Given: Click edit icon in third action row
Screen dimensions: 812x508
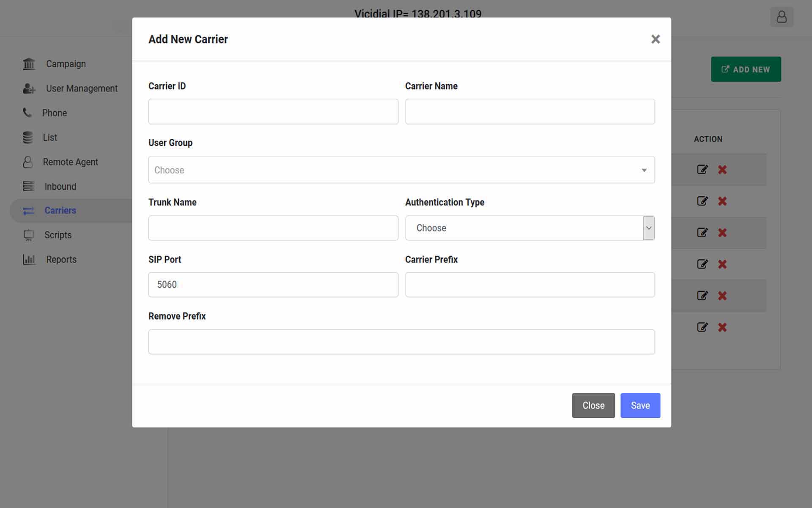Looking at the screenshot, I should pos(702,232).
